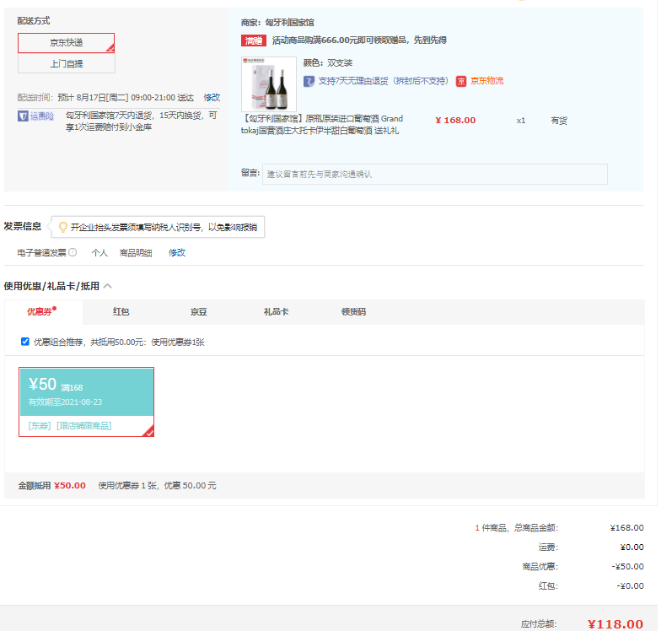Viewport: 672px width, 631px height.
Task: Uncheck the 优惠组合推荐 checkbox
Action: [x=24, y=342]
